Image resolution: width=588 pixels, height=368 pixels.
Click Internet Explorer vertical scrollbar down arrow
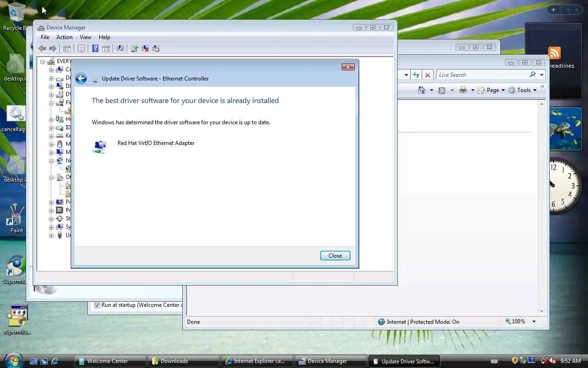(542, 311)
